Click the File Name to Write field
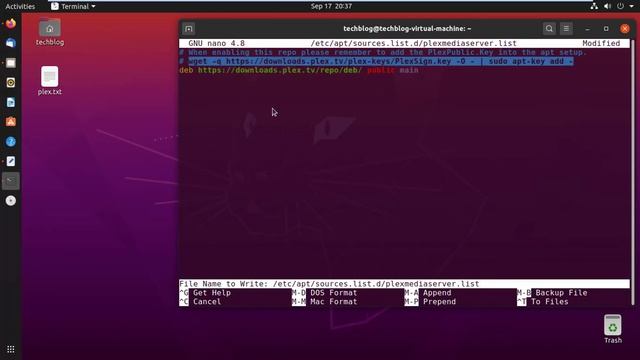640x360 pixels. pyautogui.click(x=404, y=284)
